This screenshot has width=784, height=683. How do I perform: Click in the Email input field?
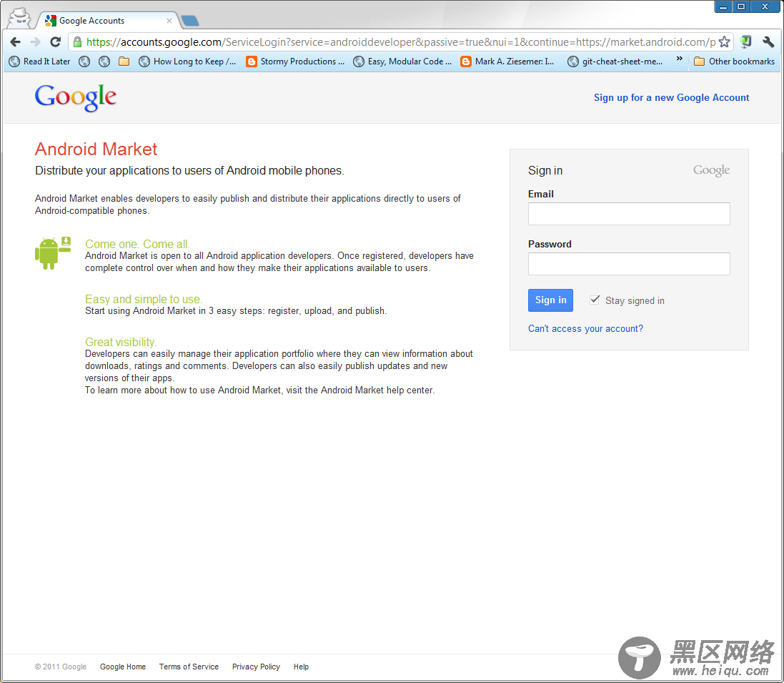[x=629, y=214]
